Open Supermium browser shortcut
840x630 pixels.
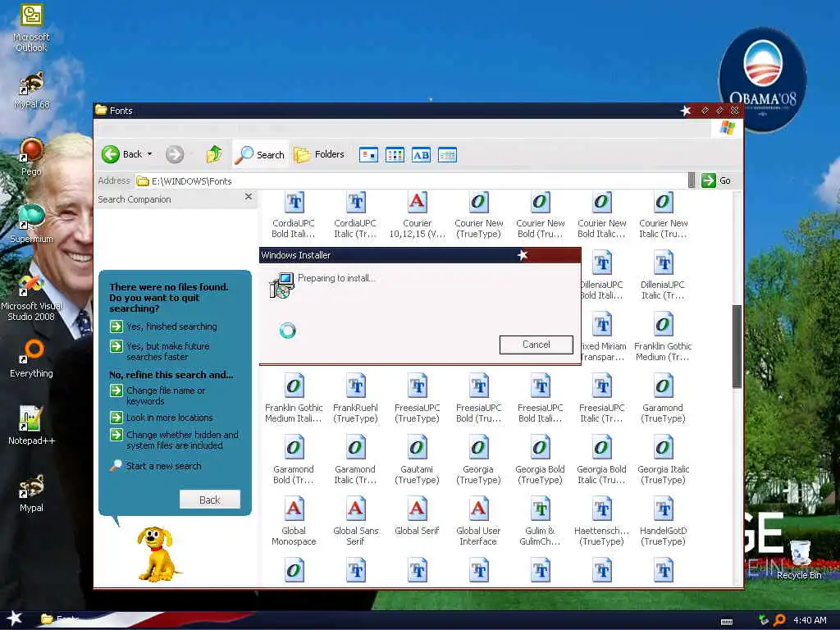pyautogui.click(x=31, y=224)
